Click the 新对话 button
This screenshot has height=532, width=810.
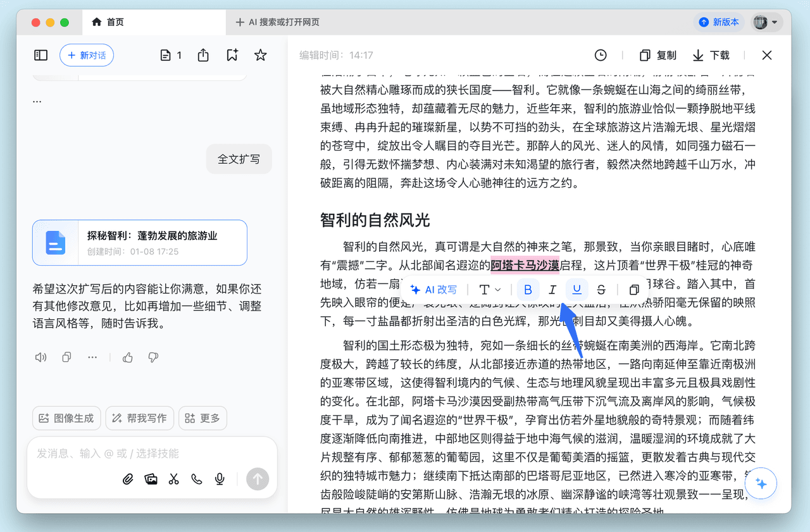(x=87, y=56)
